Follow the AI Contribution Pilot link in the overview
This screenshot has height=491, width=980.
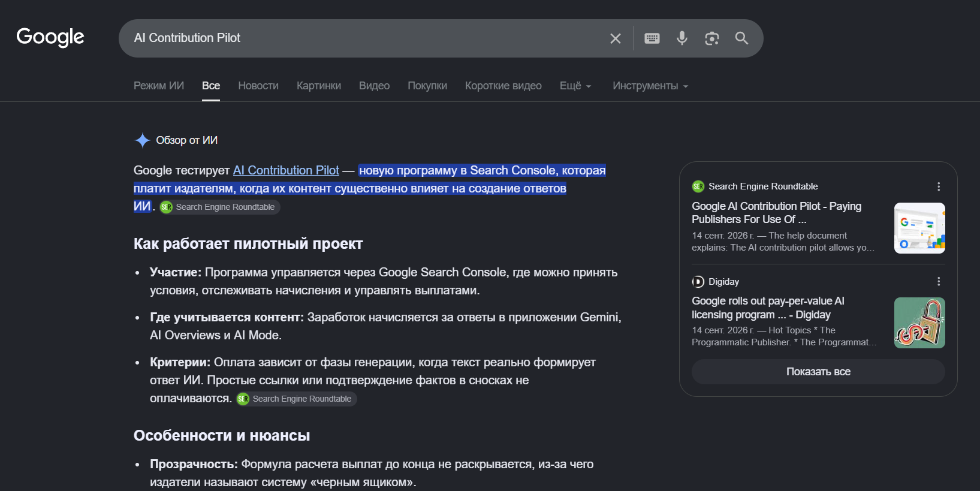tap(286, 170)
